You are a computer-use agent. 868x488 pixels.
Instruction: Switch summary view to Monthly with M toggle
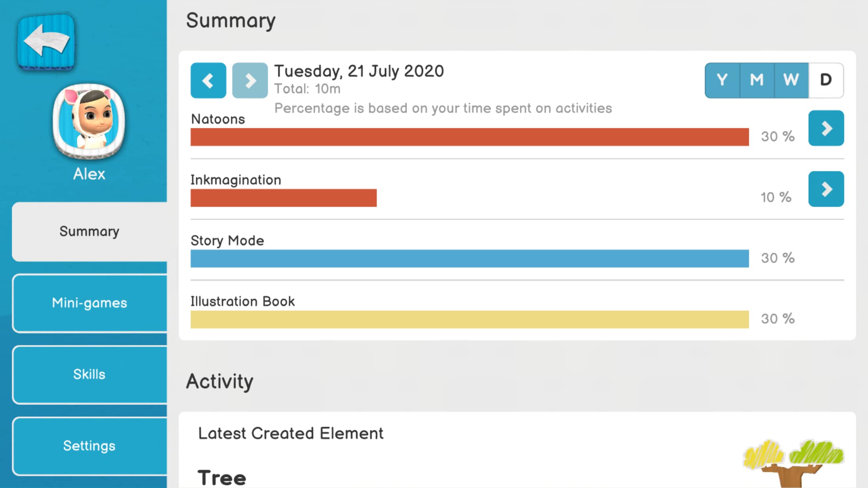[x=756, y=80]
